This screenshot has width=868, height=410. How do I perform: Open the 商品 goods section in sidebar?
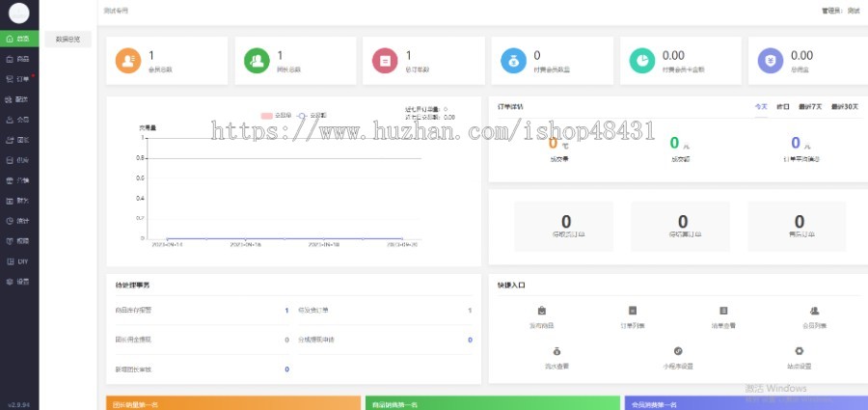point(19,59)
